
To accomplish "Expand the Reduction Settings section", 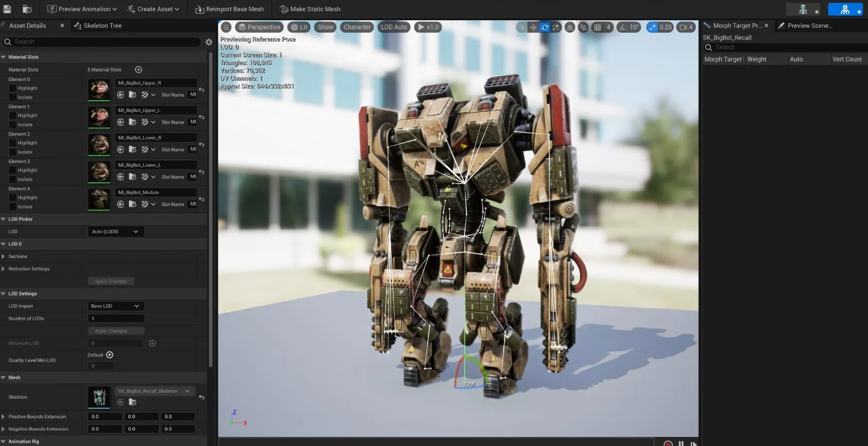I will pos(4,269).
